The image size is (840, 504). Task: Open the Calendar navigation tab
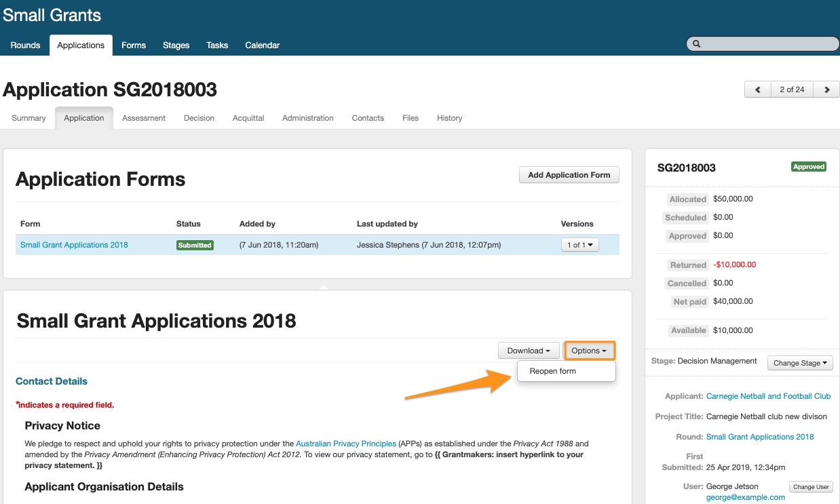pos(262,45)
